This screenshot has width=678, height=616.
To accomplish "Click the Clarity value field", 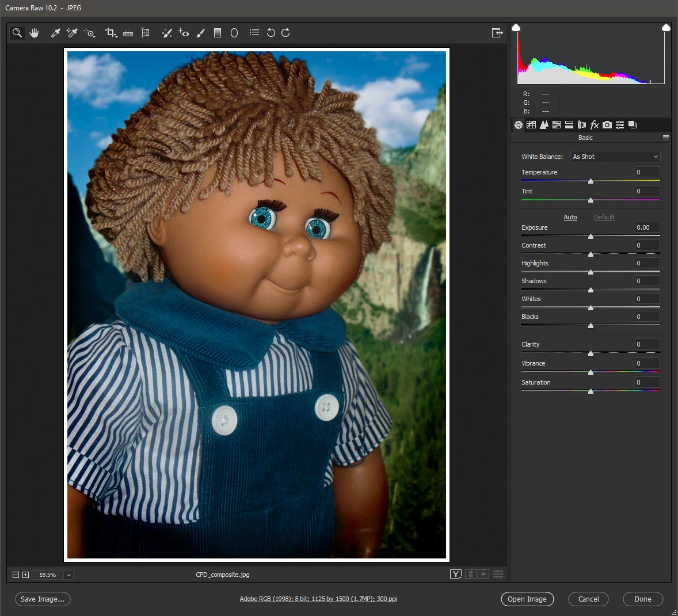I will click(647, 344).
